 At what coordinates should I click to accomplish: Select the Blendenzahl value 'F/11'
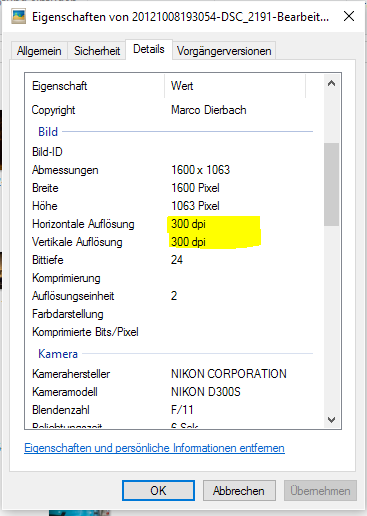pyautogui.click(x=182, y=410)
